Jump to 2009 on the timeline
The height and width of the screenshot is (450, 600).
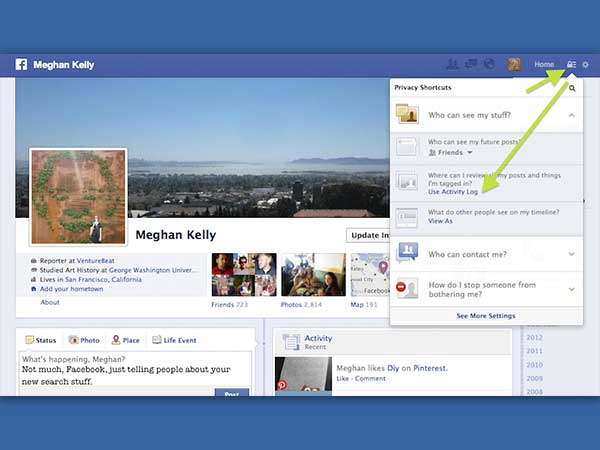534,378
